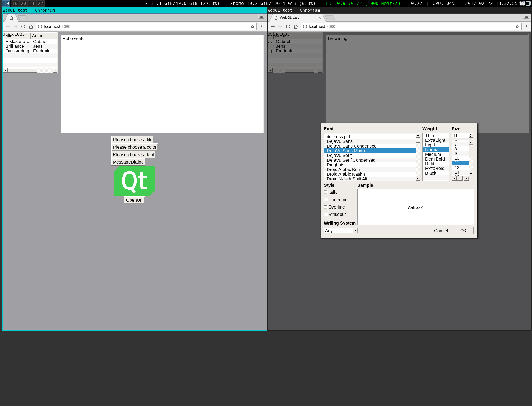The height and width of the screenshot is (406, 532).
Task: Enable the Italic checkbox
Action: 326,192
